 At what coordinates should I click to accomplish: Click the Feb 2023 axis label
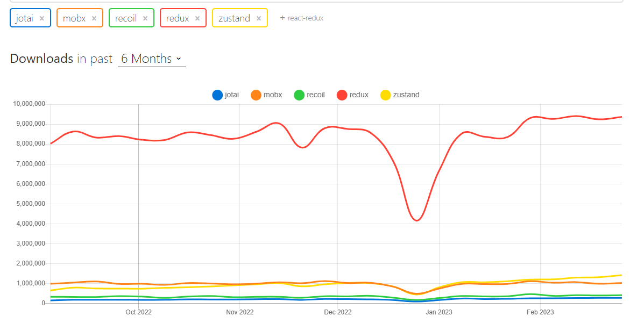(540, 312)
